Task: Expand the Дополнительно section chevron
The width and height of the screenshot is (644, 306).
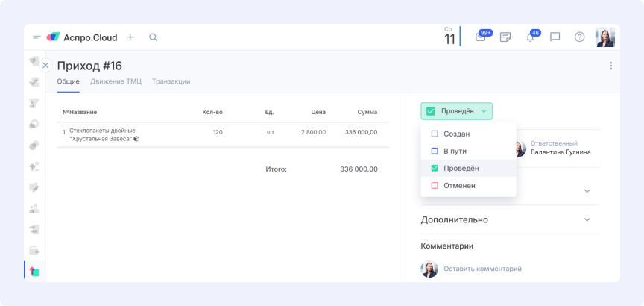Action: coord(587,219)
